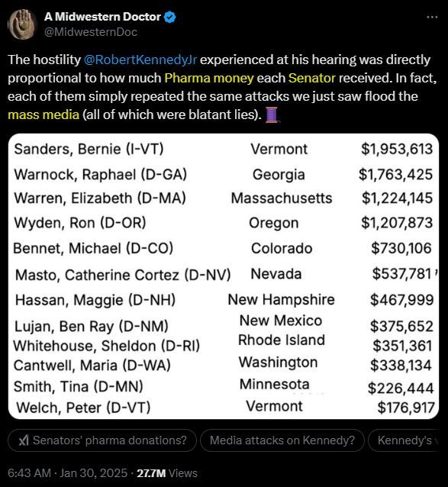
Task: Click the highlighted 'mass media' text
Action: click(x=44, y=114)
